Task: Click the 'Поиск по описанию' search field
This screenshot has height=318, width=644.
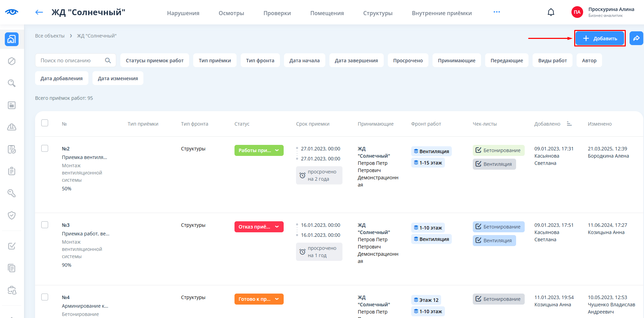Action: tap(70, 61)
